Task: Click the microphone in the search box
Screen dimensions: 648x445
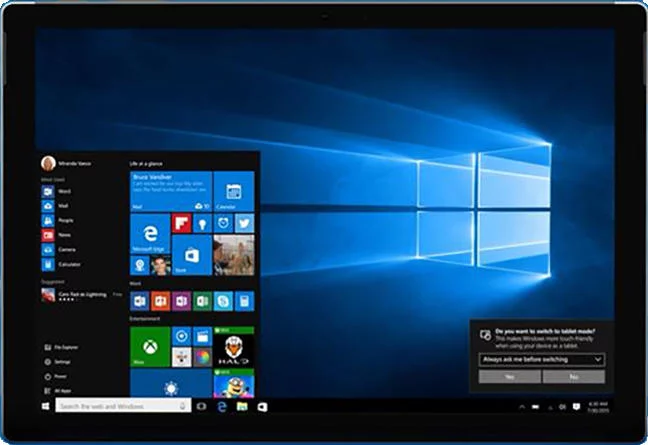Action: coord(182,407)
